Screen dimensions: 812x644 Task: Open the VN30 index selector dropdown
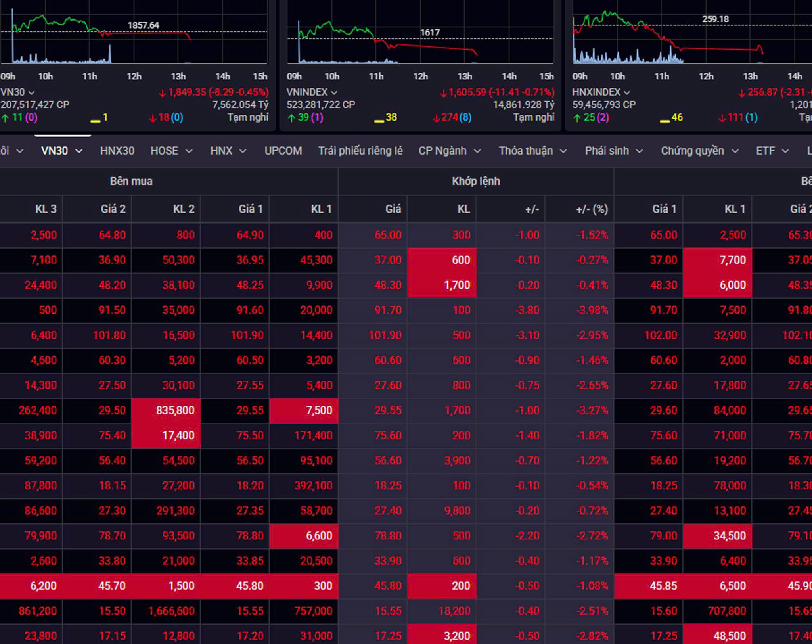tap(31, 92)
